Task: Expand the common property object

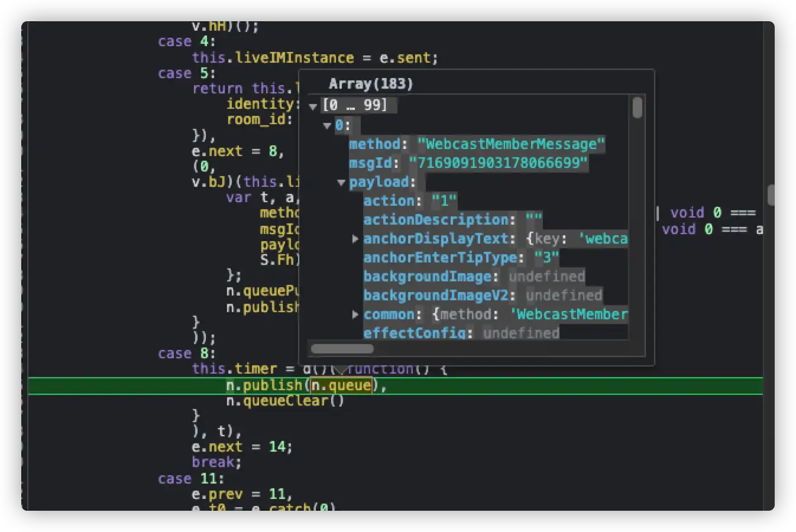Action: tap(355, 314)
